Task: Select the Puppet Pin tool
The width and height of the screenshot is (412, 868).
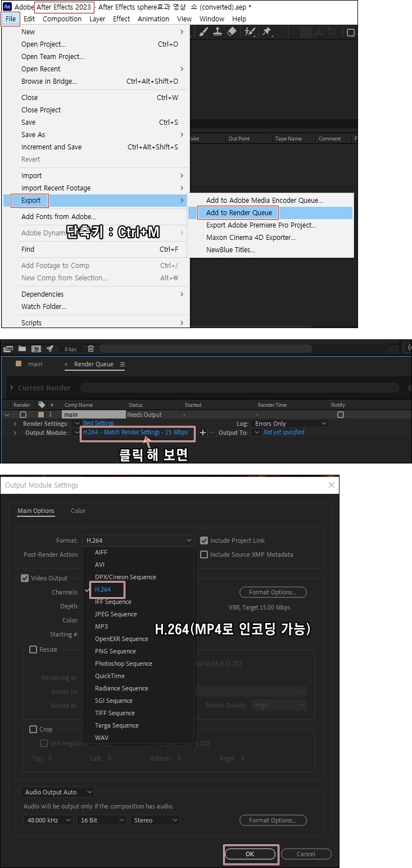Action: (266, 32)
